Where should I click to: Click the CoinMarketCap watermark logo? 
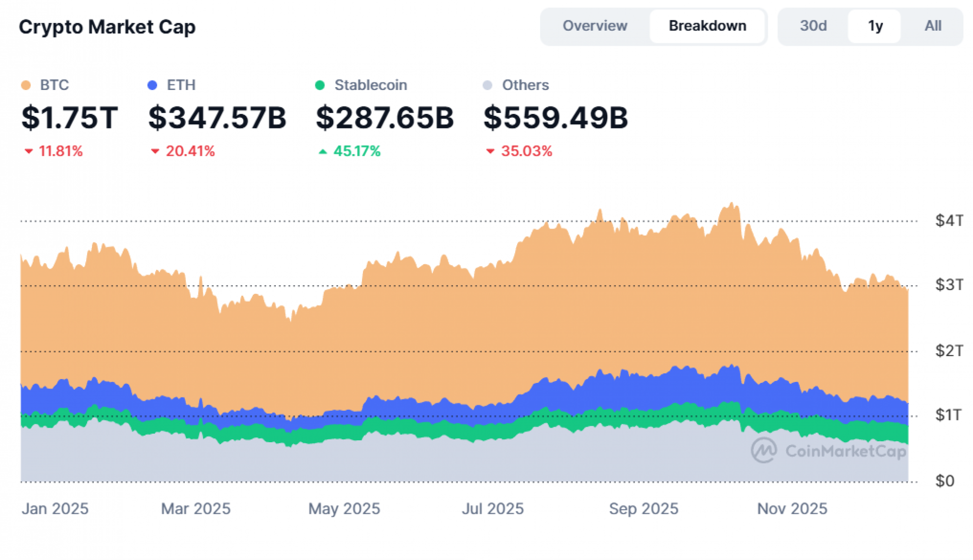[764, 451]
